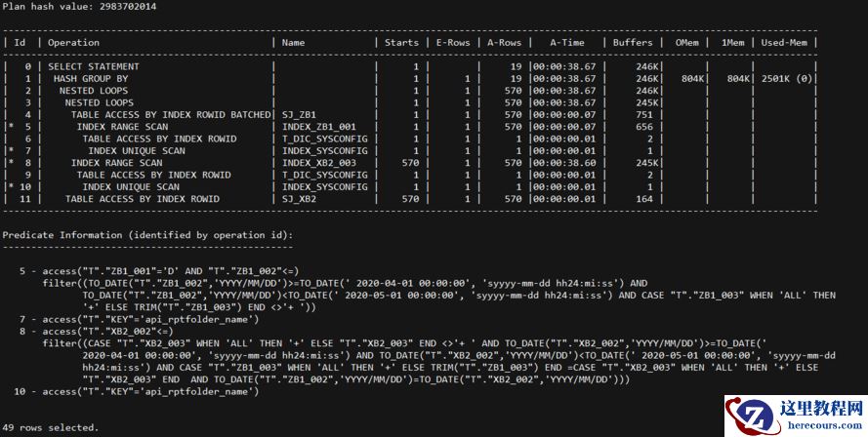Click the Predicate Information heading
The image size is (868, 437).
[147, 234]
